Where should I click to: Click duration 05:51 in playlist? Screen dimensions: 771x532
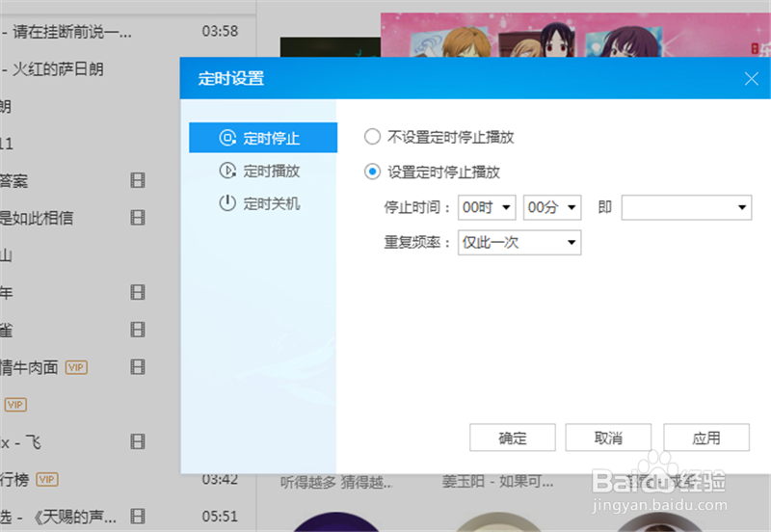220,517
